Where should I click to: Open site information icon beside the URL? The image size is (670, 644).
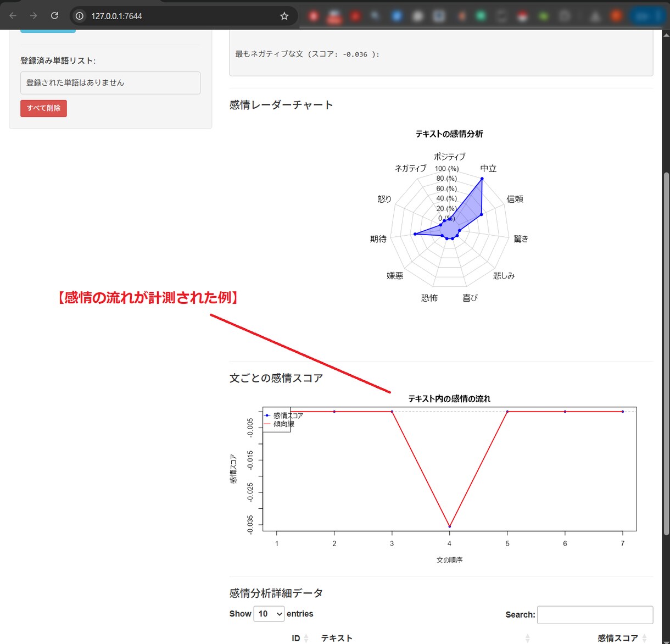[80, 16]
